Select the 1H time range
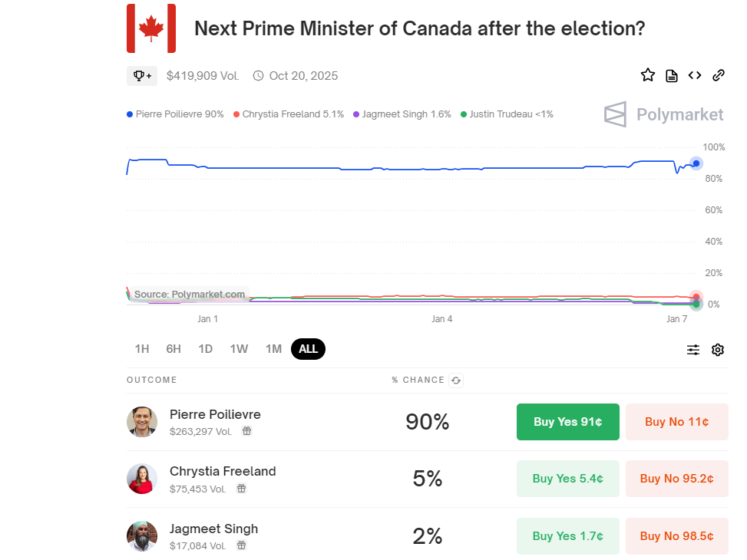Screen dimensions: 747x560 click(142, 349)
